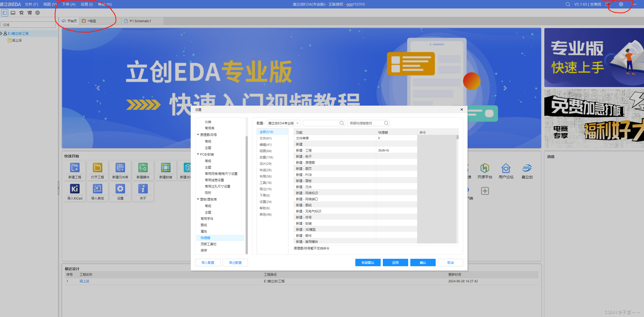Click the 导出配置 (Export Config) button

(235, 262)
